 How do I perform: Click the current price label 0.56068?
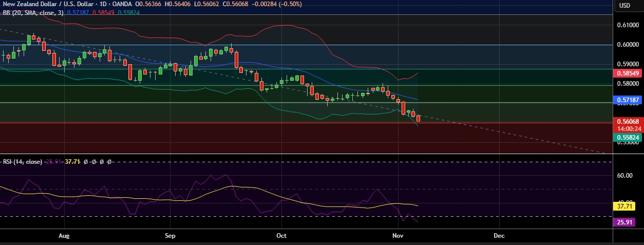tap(628, 122)
